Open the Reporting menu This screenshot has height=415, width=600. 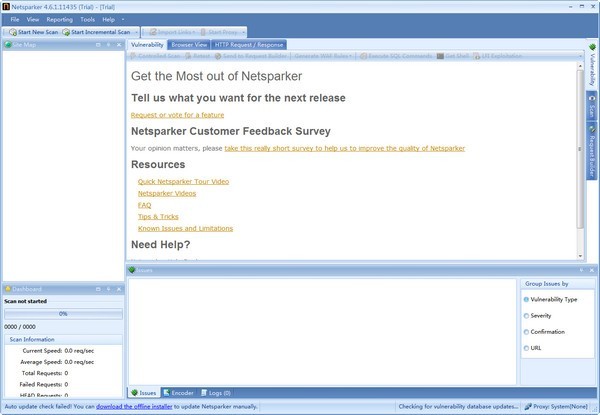pyautogui.click(x=59, y=19)
